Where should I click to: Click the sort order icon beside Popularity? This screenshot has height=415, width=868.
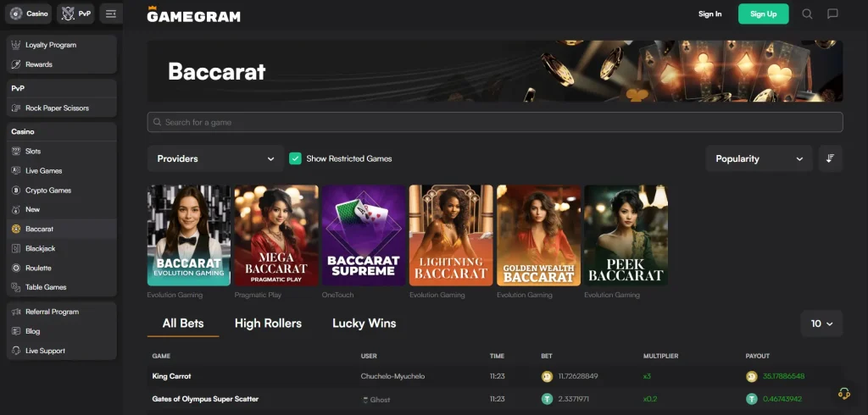click(831, 158)
